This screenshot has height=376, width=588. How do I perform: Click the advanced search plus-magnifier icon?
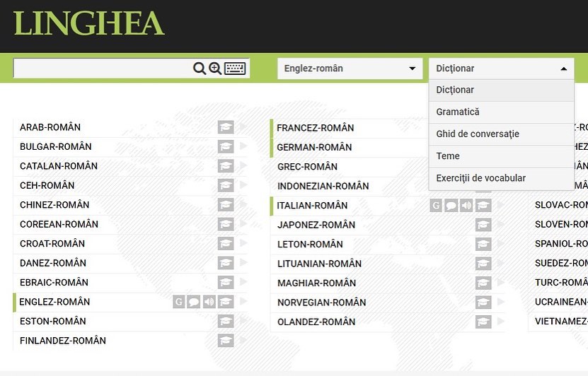[215, 69]
